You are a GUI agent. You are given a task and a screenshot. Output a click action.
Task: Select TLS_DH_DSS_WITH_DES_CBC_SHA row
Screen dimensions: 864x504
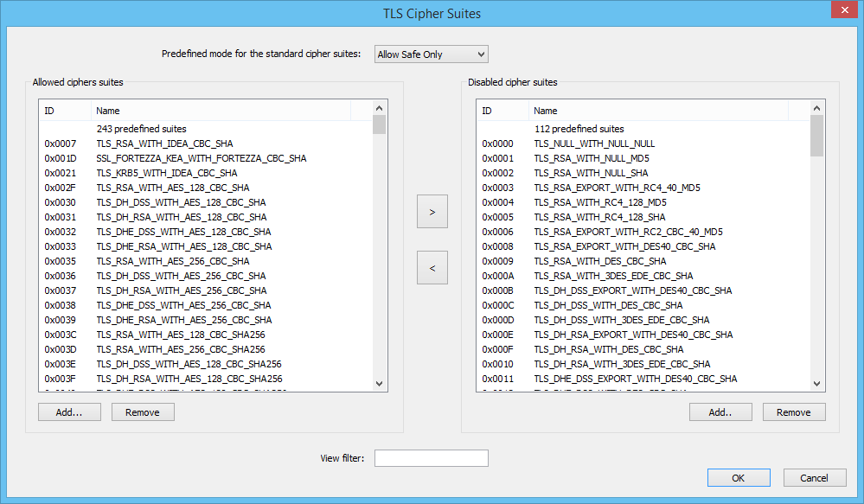[x=643, y=305]
